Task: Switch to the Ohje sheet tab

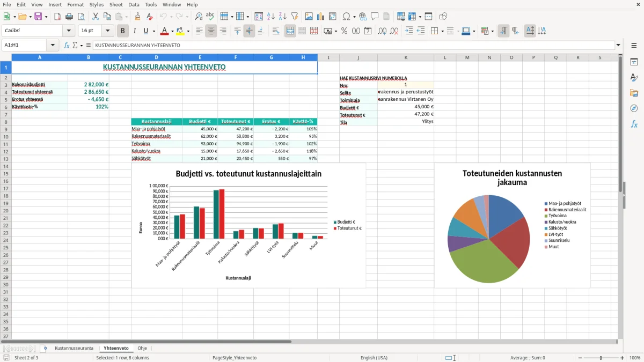Action: click(x=142, y=348)
